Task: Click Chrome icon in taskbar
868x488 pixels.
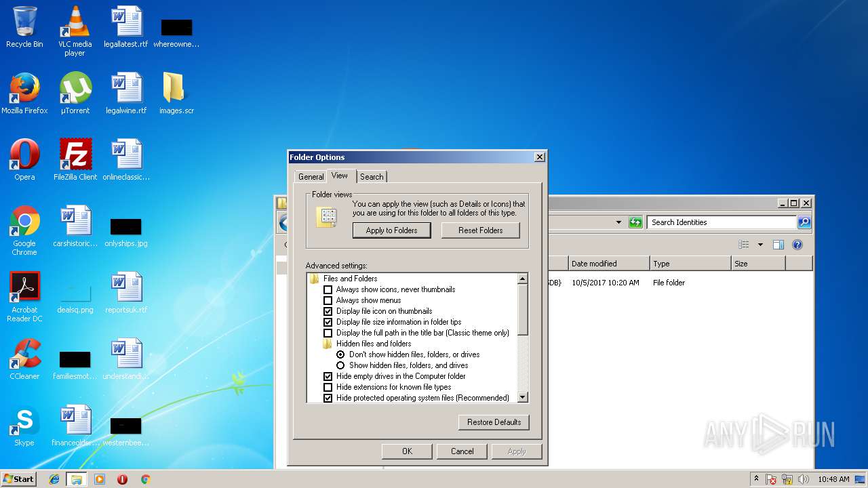Action: [x=145, y=479]
